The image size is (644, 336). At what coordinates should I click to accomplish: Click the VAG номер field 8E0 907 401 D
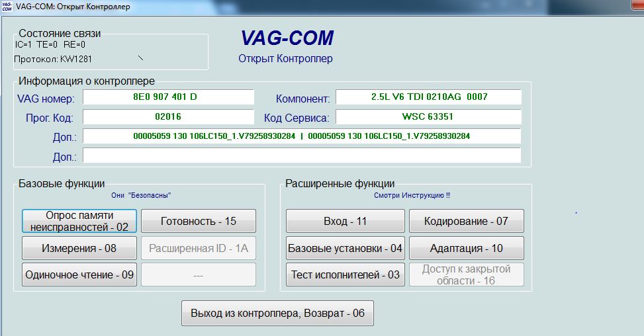pos(168,97)
